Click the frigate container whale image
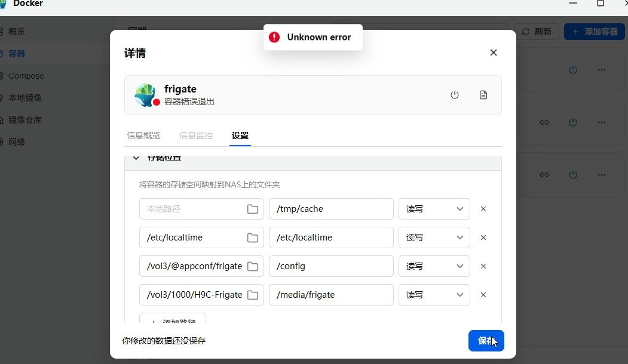The width and height of the screenshot is (628, 364). [145, 95]
